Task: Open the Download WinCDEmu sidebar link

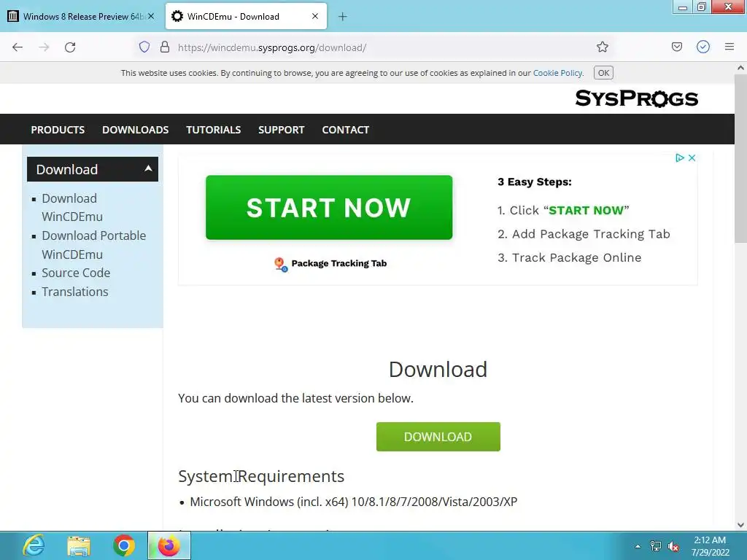Action: 72,207
